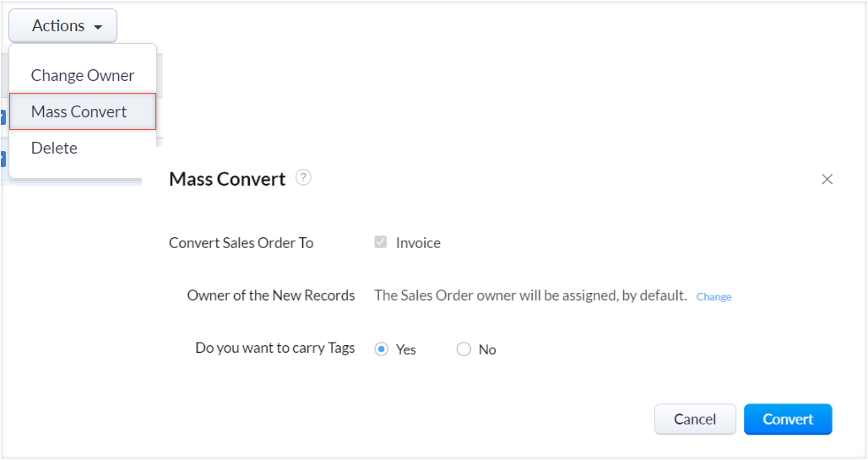Toggle the Invoice checkbox
The image size is (868, 460).
tap(381, 242)
